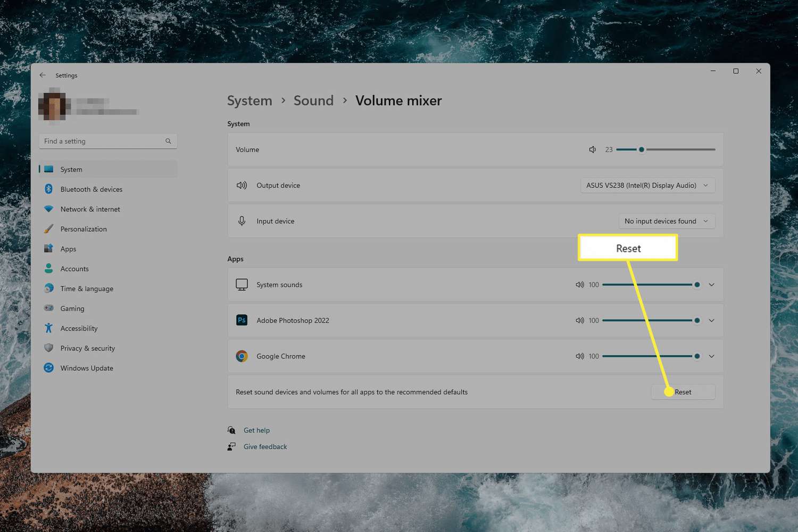Screen dimensions: 798x532
Task: Open the Input device dropdown
Action: pos(666,221)
